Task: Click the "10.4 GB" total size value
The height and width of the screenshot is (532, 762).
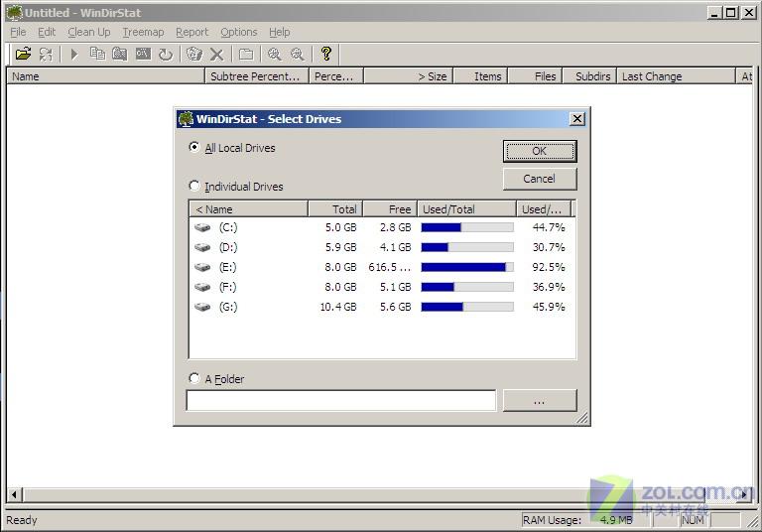Action: coord(337,308)
